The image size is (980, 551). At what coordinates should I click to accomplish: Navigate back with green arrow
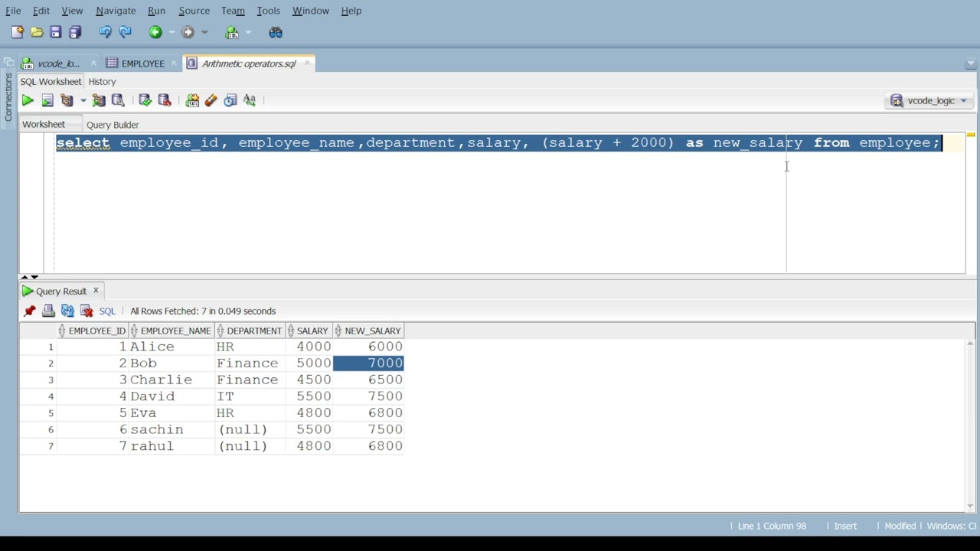(155, 32)
